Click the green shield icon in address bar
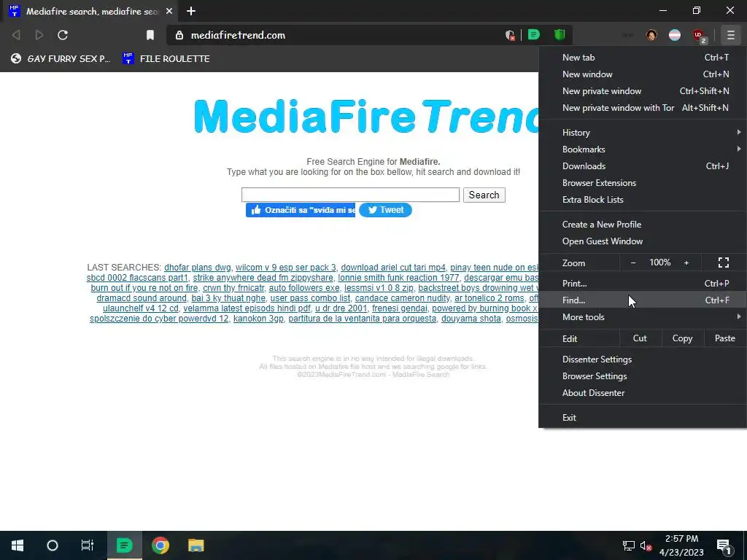 tap(560, 35)
